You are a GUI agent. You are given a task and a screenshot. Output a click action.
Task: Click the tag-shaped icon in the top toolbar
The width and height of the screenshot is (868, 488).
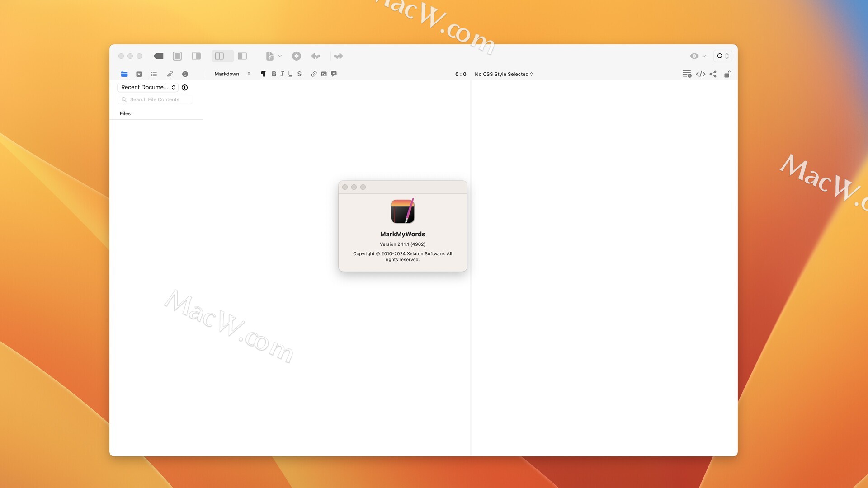[158, 56]
